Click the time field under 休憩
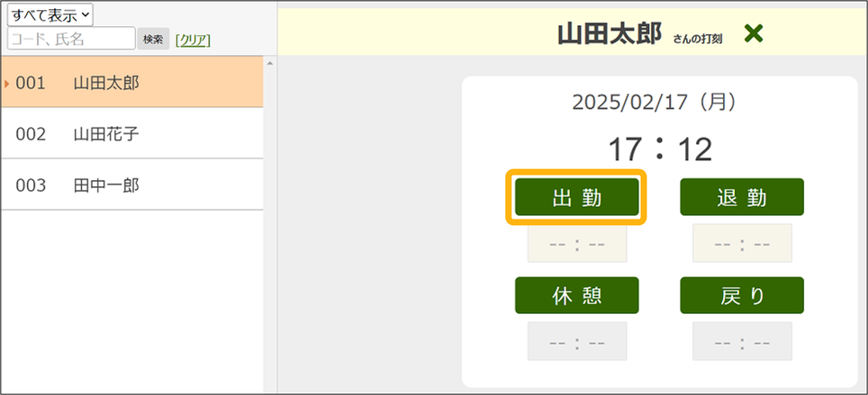 point(577,342)
